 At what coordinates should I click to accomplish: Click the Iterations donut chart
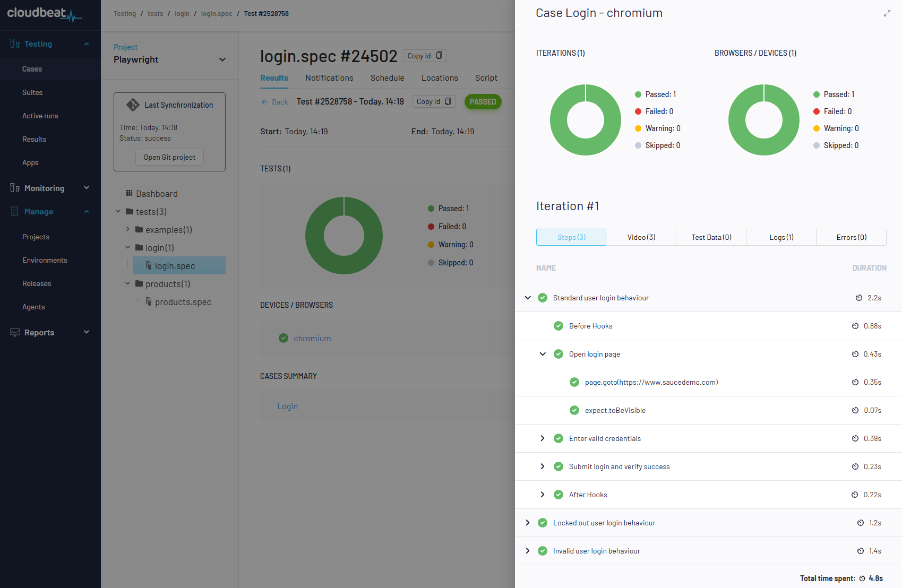click(x=586, y=120)
